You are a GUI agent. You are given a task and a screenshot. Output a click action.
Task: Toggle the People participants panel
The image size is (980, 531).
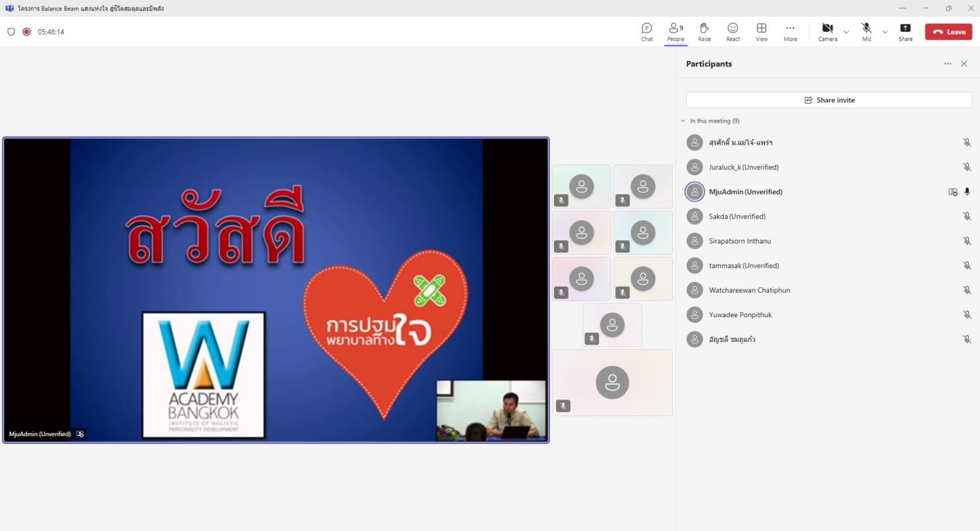pyautogui.click(x=675, y=31)
